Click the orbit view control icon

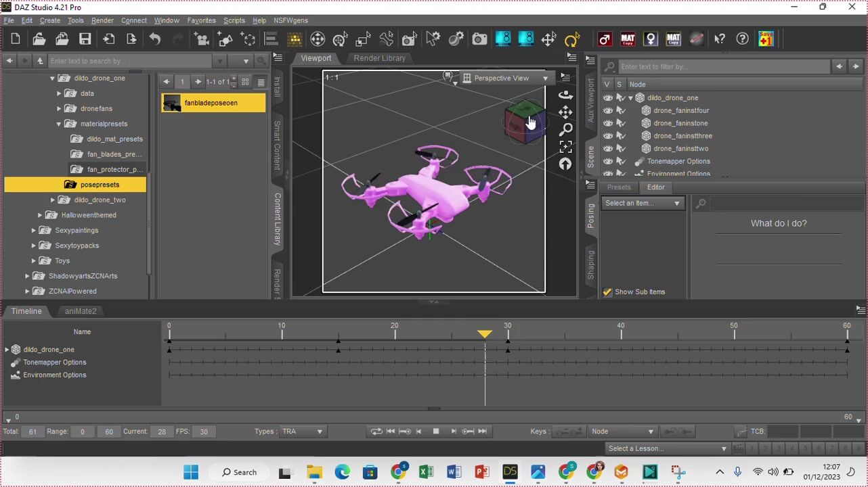[565, 95]
